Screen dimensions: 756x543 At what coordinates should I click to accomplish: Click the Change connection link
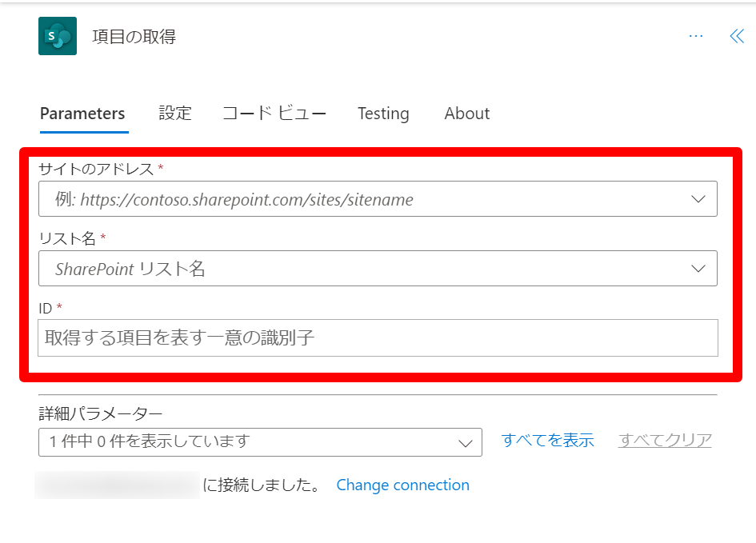[402, 485]
